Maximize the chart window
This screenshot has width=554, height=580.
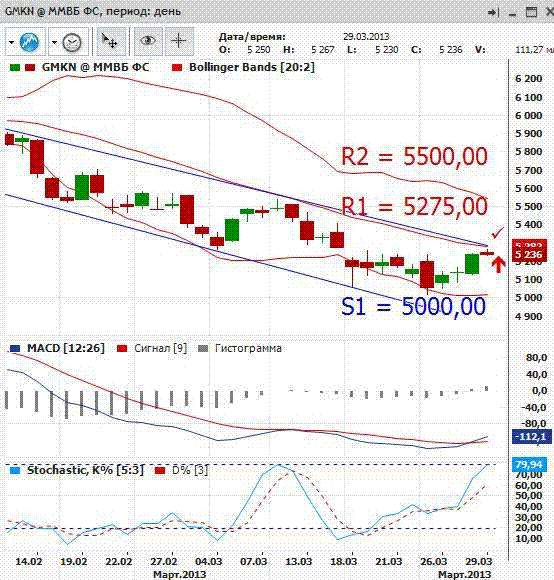pos(531,12)
